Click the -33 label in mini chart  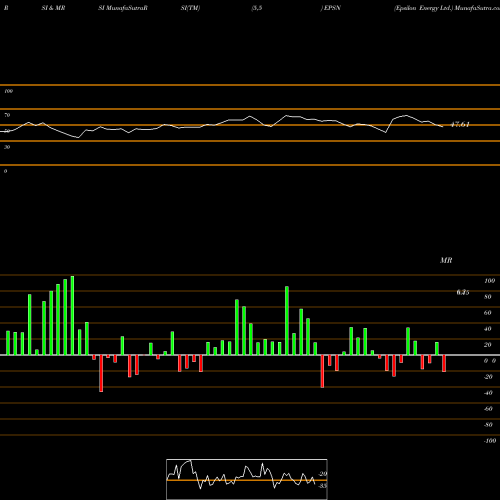click(x=323, y=486)
